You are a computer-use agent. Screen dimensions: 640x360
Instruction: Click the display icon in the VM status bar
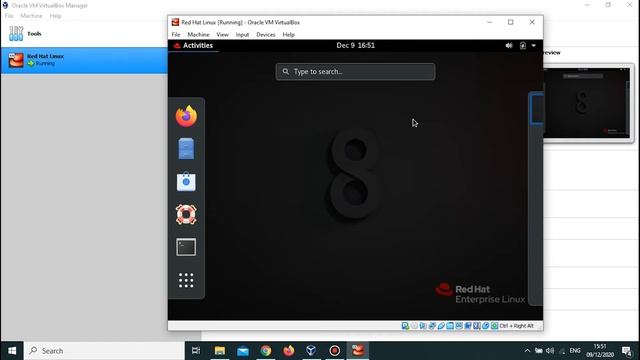pyautogui.click(x=459, y=326)
